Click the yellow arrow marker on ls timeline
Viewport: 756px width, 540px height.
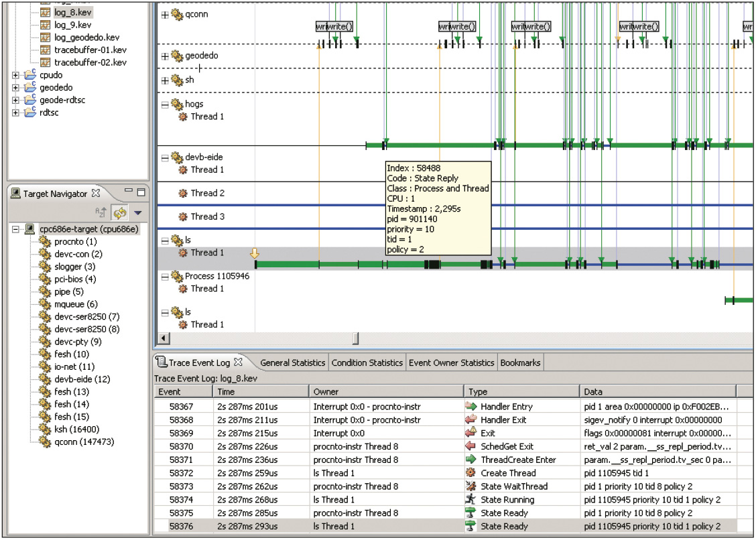click(255, 253)
